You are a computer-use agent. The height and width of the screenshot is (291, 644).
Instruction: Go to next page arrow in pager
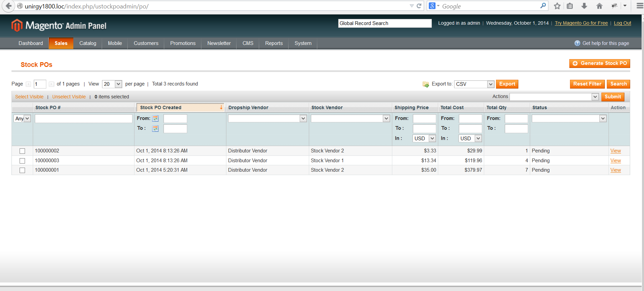click(x=51, y=84)
